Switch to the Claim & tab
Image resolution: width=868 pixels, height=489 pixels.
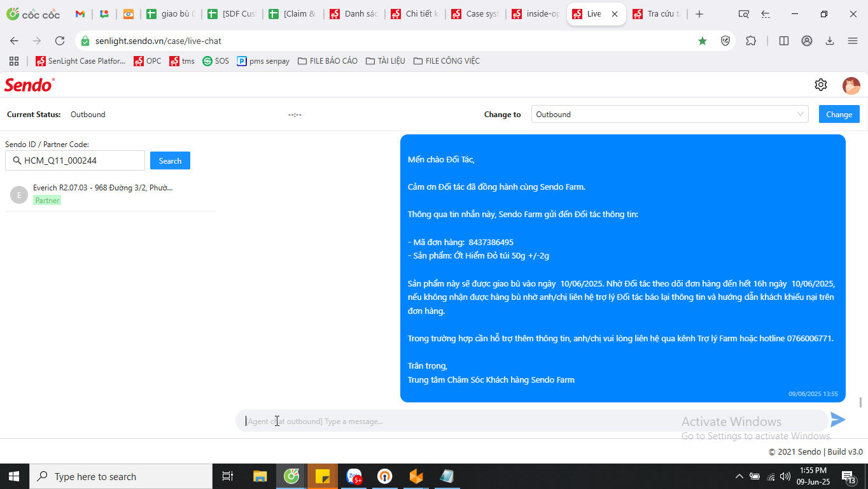[x=293, y=14]
